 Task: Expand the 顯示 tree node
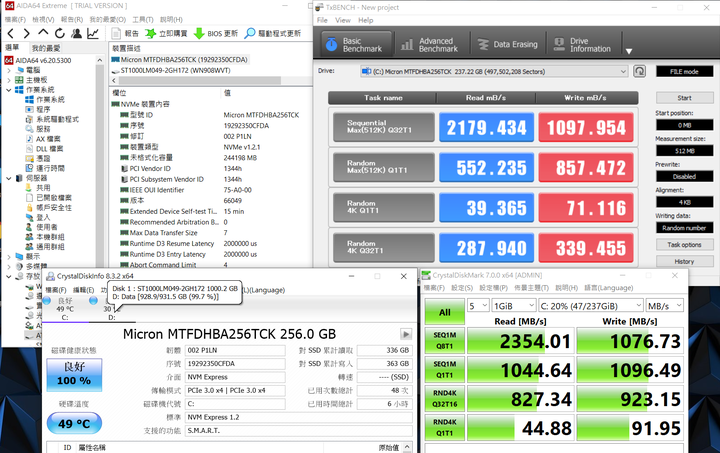[x=9, y=257]
